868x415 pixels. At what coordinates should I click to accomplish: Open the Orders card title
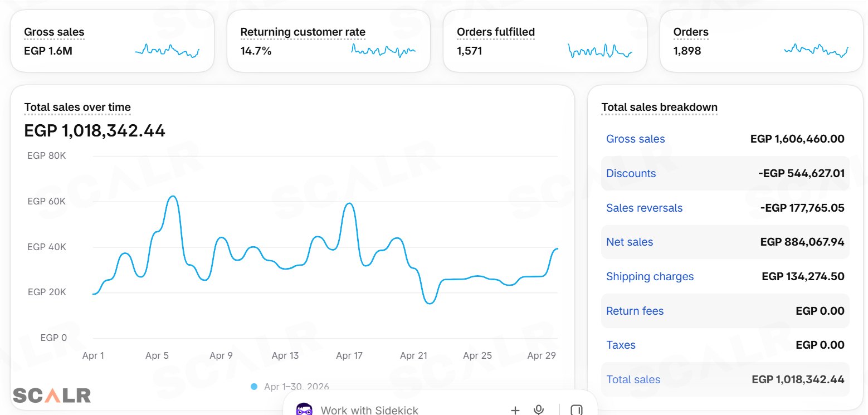[x=691, y=32]
